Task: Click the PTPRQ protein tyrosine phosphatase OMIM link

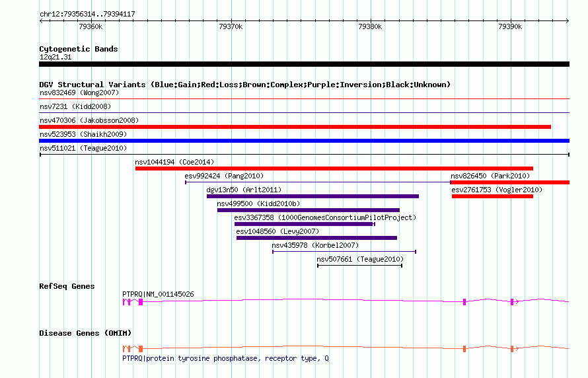Action: pos(225,358)
